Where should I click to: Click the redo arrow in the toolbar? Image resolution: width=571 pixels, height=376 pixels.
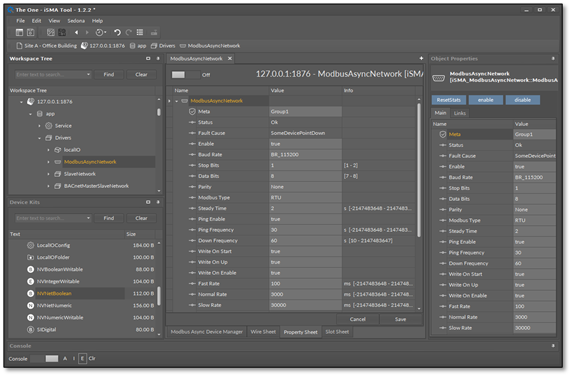pos(129,32)
